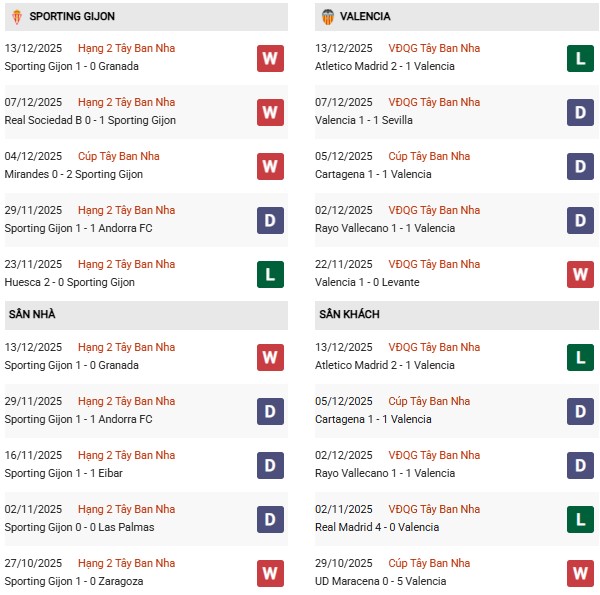Image resolution: width=600 pixels, height=595 pixels.
Task: Click the W badge for Valencia 1 - 0 Levante
Action: pyautogui.click(x=580, y=274)
